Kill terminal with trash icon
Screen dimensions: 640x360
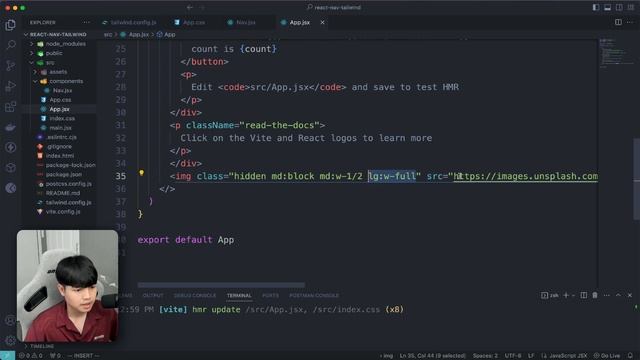tap(595, 295)
